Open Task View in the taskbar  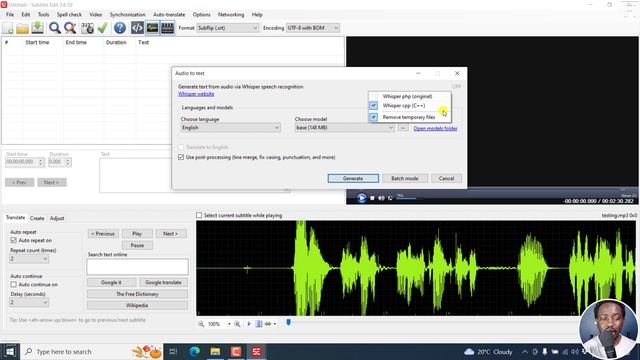click(x=173, y=351)
